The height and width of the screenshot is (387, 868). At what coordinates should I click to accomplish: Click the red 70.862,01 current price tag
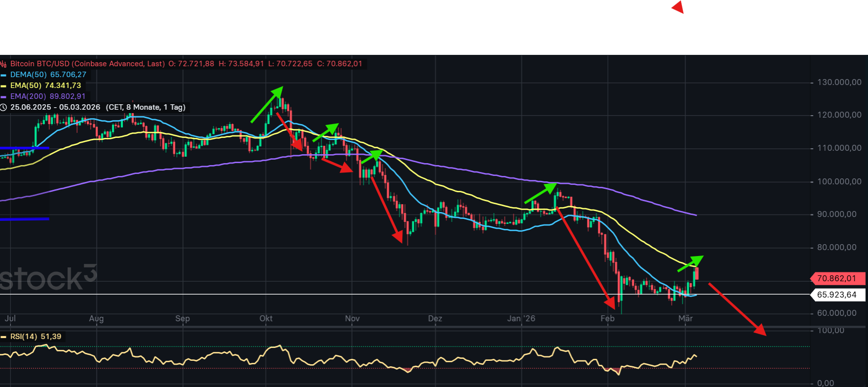point(838,278)
